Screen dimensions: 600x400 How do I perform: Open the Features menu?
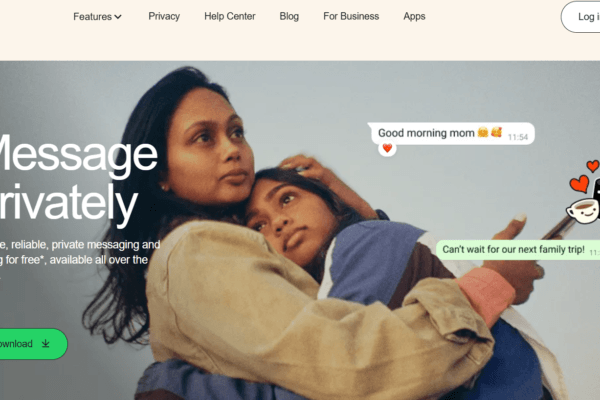tap(97, 16)
